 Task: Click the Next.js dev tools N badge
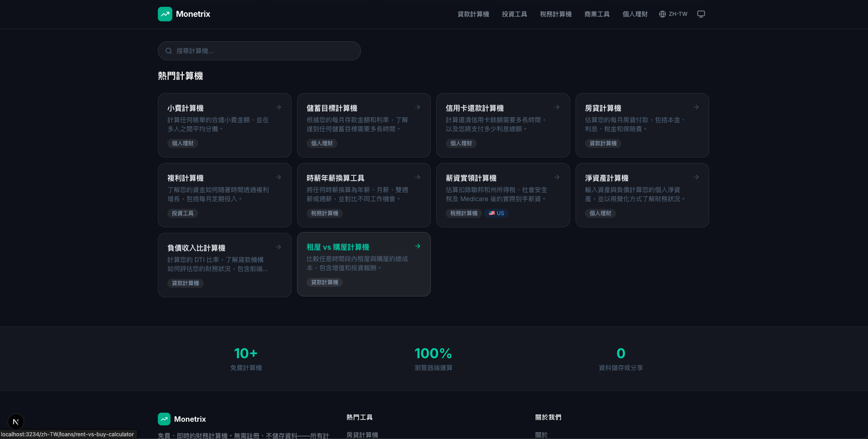(x=16, y=422)
